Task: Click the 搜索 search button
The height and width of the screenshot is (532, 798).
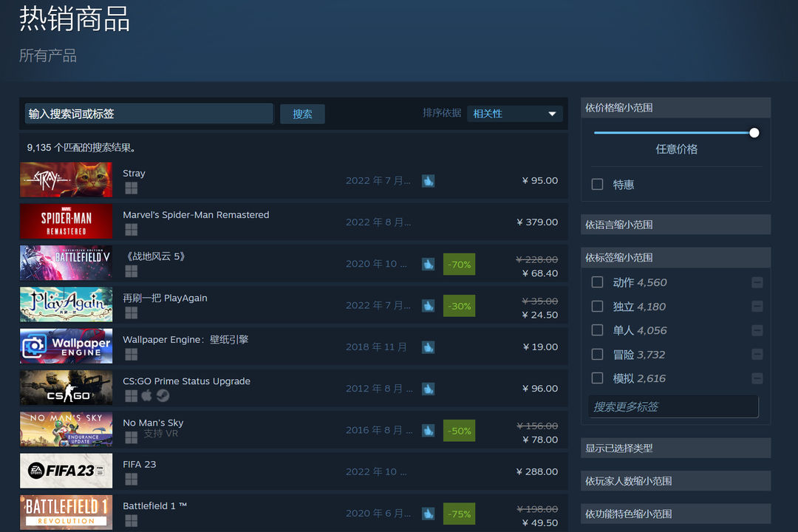Action: (302, 114)
